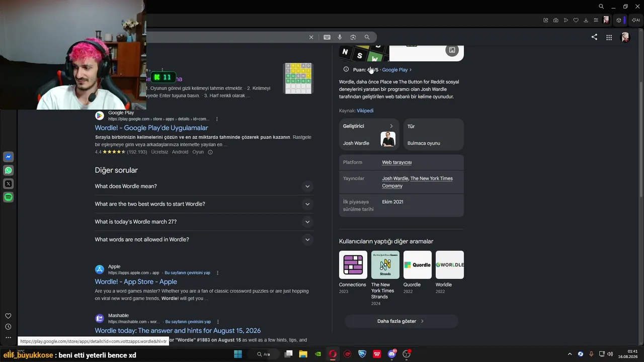Translate the Mashable page with 'Bu sayfanın çevirisini yap'
This screenshot has height=362, width=644.
[188, 322]
